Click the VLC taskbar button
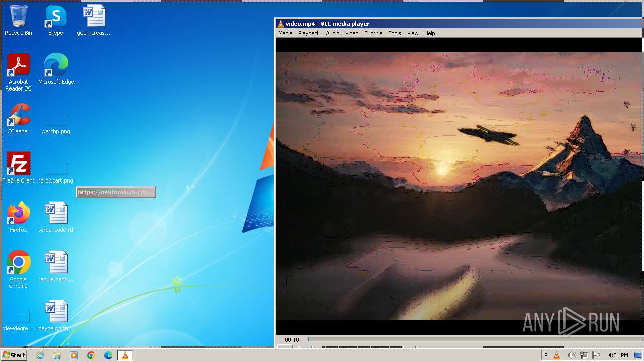 click(x=125, y=355)
